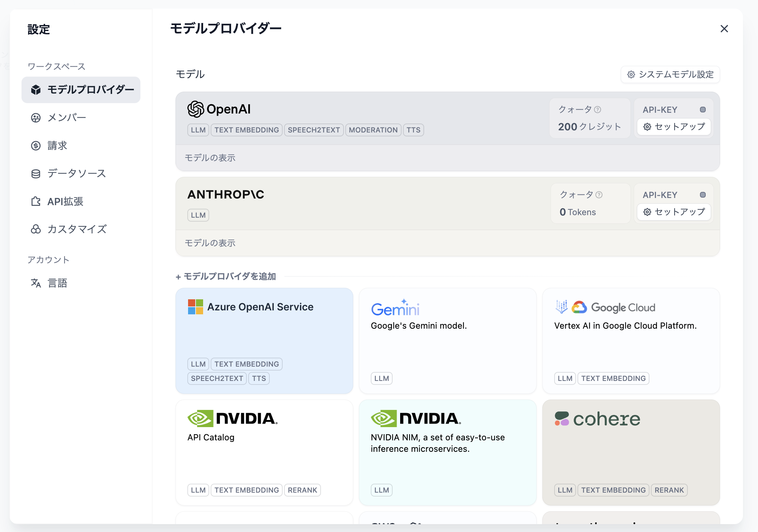758x532 pixels.
Task: Click the データソース sidebar icon
Action: coord(36,173)
